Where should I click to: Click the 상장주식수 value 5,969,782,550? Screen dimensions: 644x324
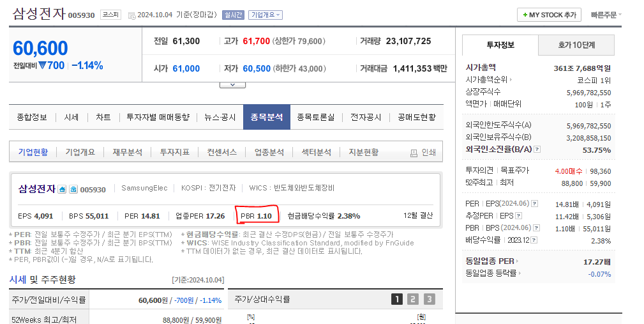pyautogui.click(x=588, y=93)
